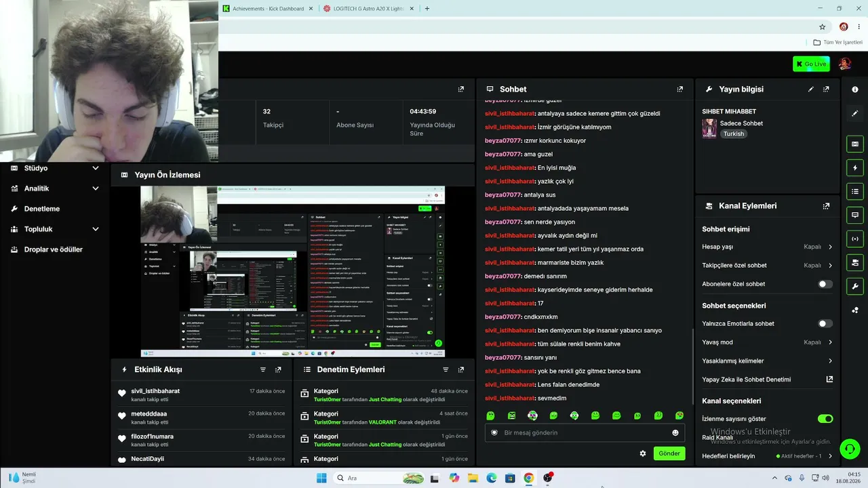Open Windows Start menu on taskbar
This screenshot has height=488, width=868.
(321, 478)
